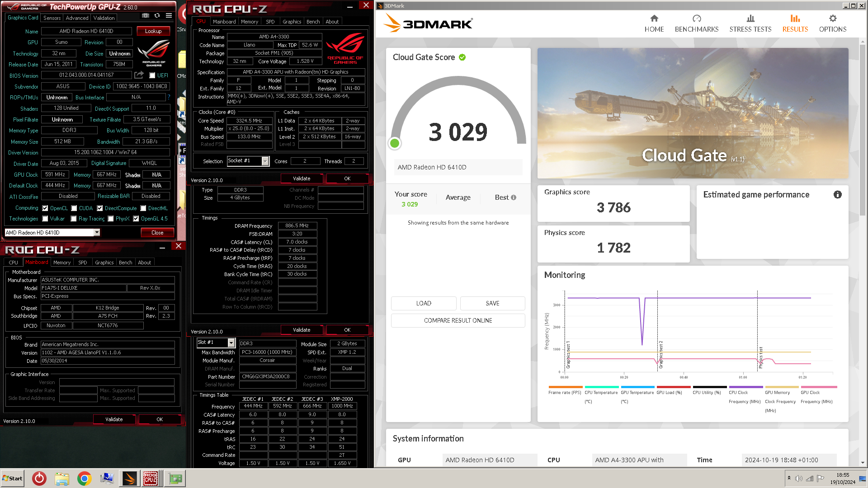
Task: Click the BIOS export share icon in GPU-Z
Action: (x=139, y=75)
